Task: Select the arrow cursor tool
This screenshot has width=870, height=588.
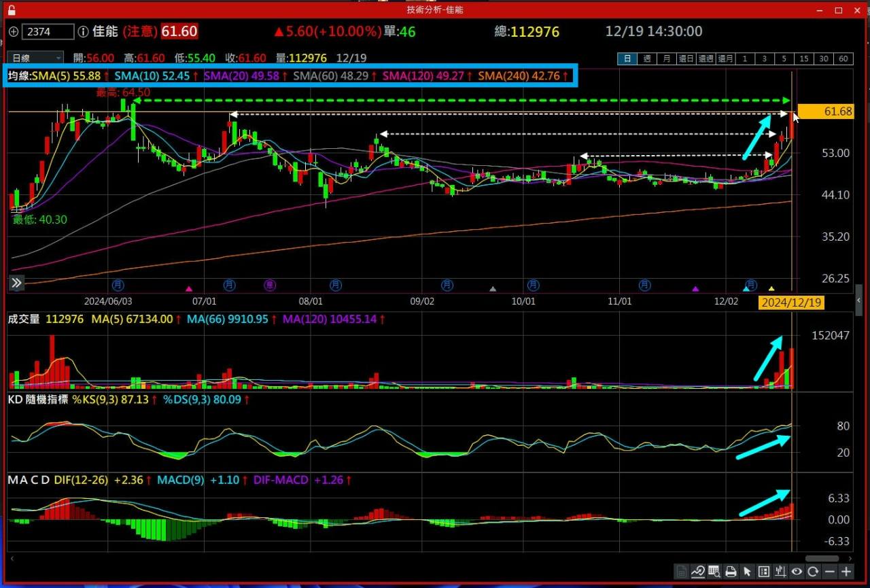Action: [747, 572]
